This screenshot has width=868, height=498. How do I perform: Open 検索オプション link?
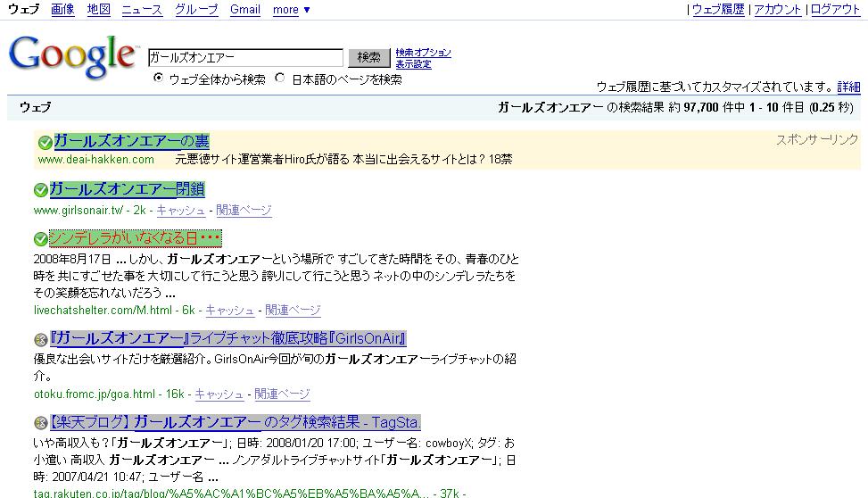coord(423,53)
